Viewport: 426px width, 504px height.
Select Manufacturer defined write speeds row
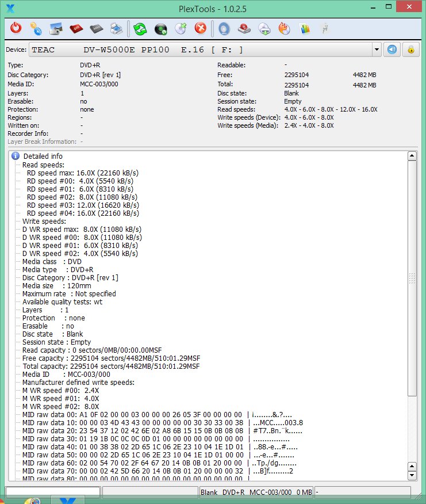point(78,382)
